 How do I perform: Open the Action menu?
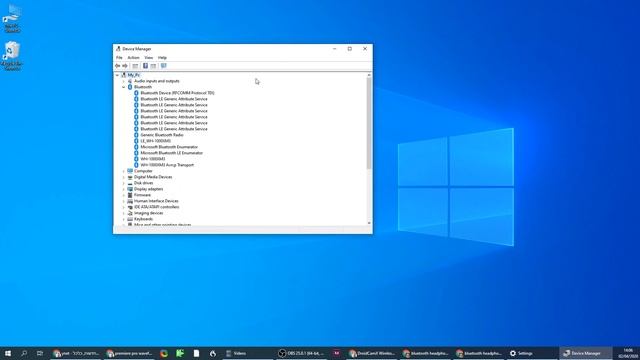133,58
